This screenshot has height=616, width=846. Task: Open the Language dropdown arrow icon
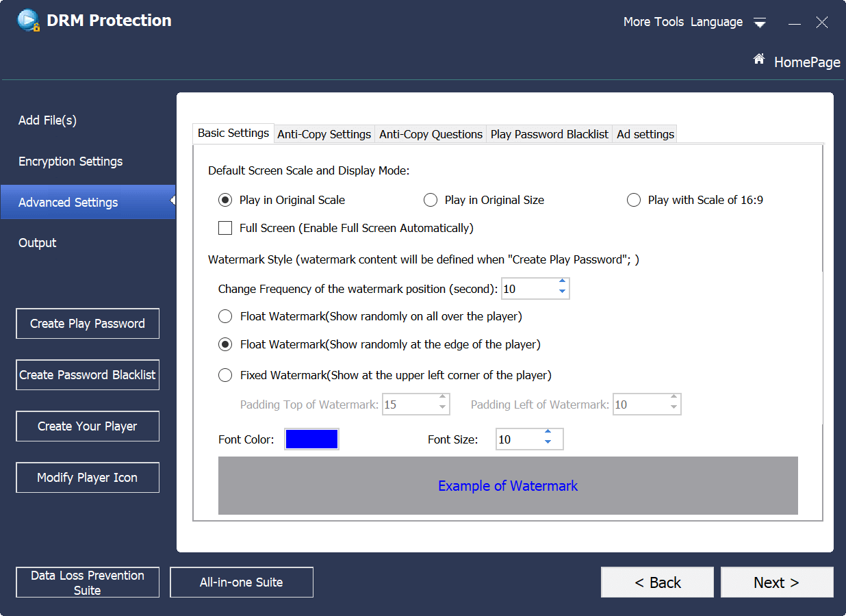(x=759, y=23)
